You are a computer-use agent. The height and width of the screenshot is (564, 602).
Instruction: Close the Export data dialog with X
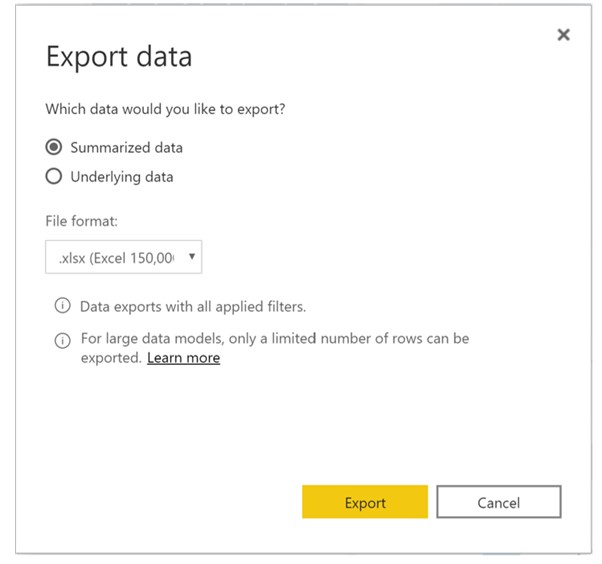click(x=563, y=35)
